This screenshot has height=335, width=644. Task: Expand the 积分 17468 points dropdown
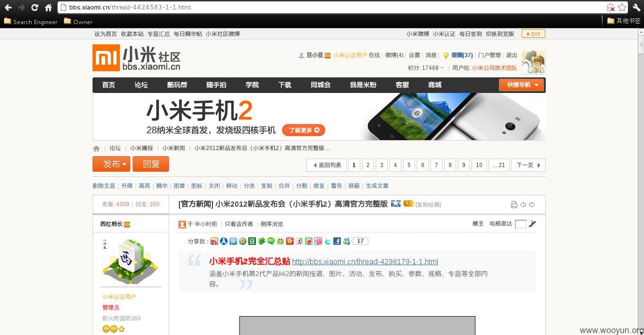(426, 68)
